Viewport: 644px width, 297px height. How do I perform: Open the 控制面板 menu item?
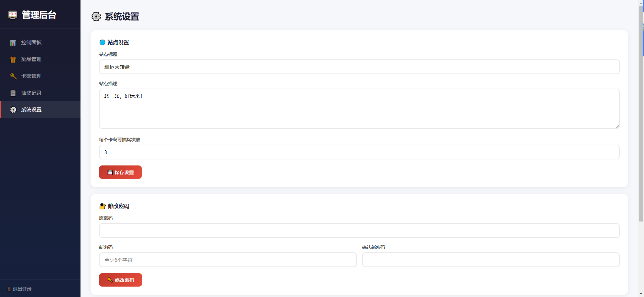click(31, 43)
